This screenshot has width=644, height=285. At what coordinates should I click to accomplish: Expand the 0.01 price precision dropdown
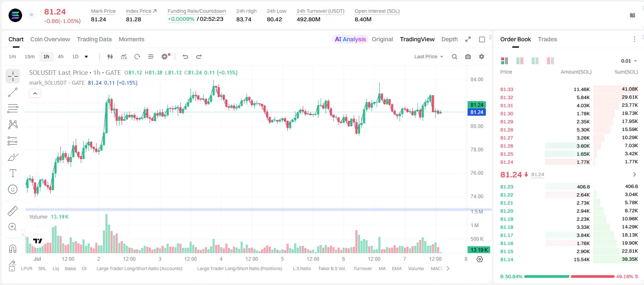point(629,61)
